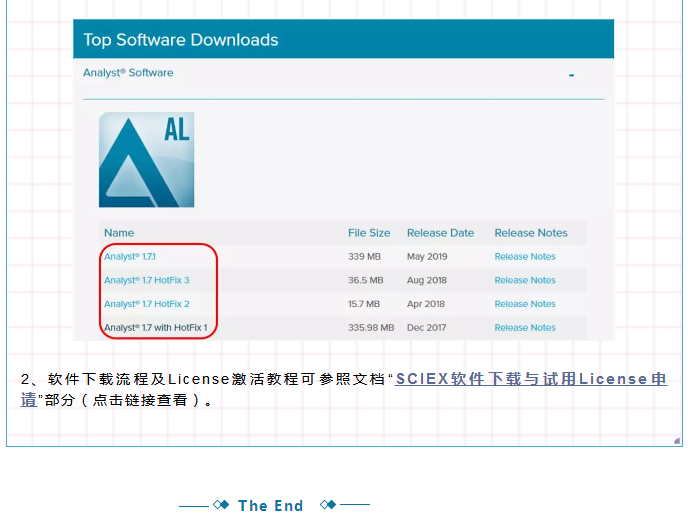Screen dimensions: 688x517
Task: Open Release Notes dated Aug 2018
Action: coord(525,280)
